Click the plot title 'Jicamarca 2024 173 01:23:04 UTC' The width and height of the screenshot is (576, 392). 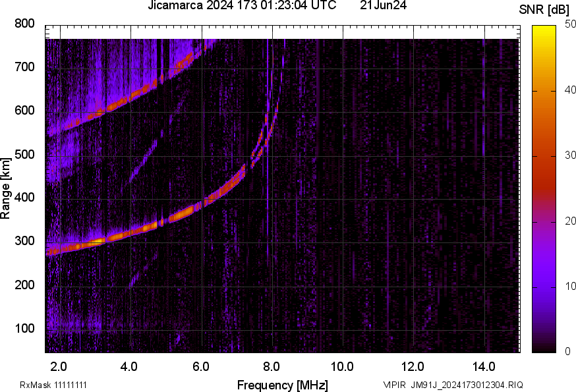click(242, 5)
